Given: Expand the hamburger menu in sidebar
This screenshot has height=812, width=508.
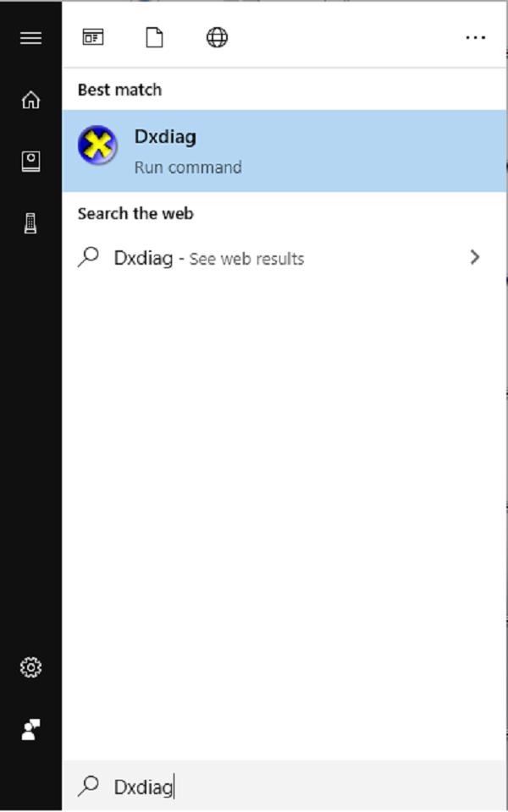Looking at the screenshot, I should tap(30, 38).
